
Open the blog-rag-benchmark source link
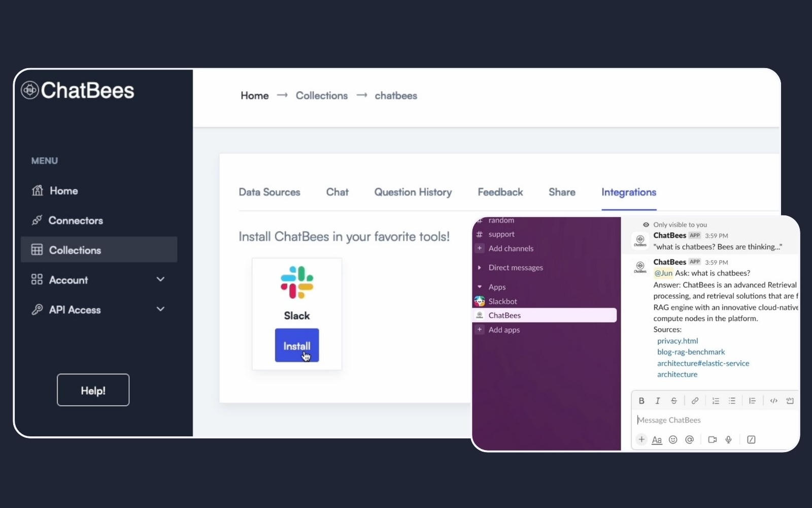[x=691, y=352]
